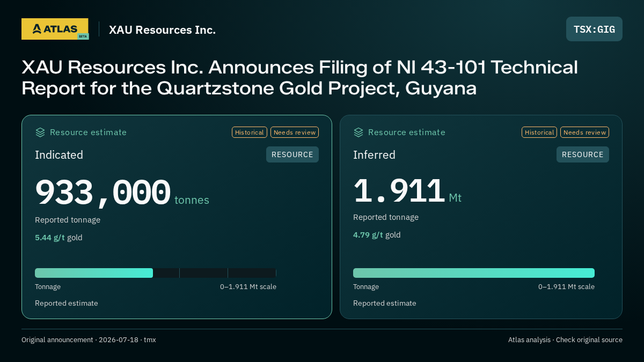This screenshot has width=644, height=362.
Task: Open the TSX:GIG ticker badge
Action: point(594,29)
